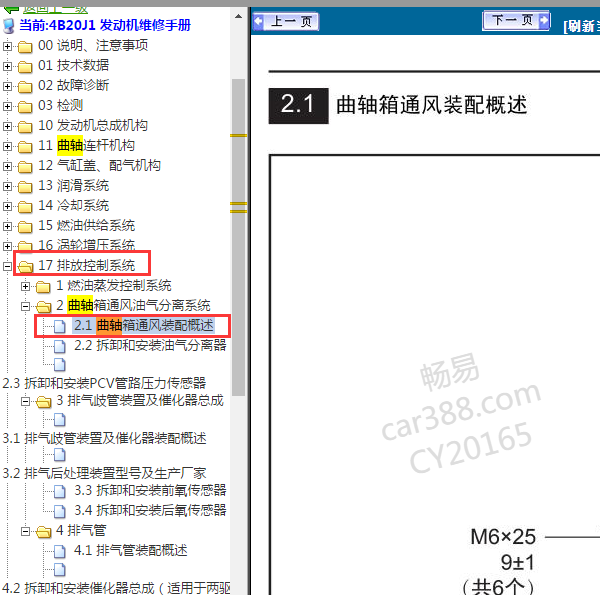
Task: Click the page icon for 2.1 曲轴箱通风装配概述
Action: click(60, 326)
